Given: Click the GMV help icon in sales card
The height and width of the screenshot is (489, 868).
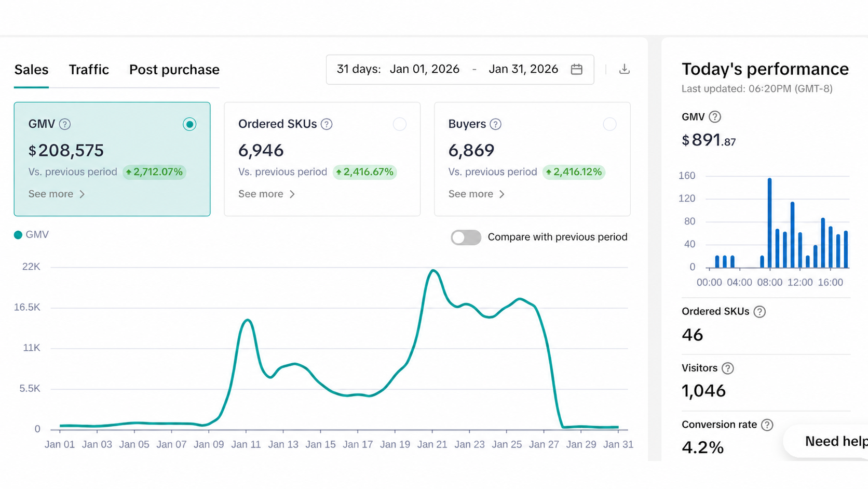Looking at the screenshot, I should click(65, 124).
